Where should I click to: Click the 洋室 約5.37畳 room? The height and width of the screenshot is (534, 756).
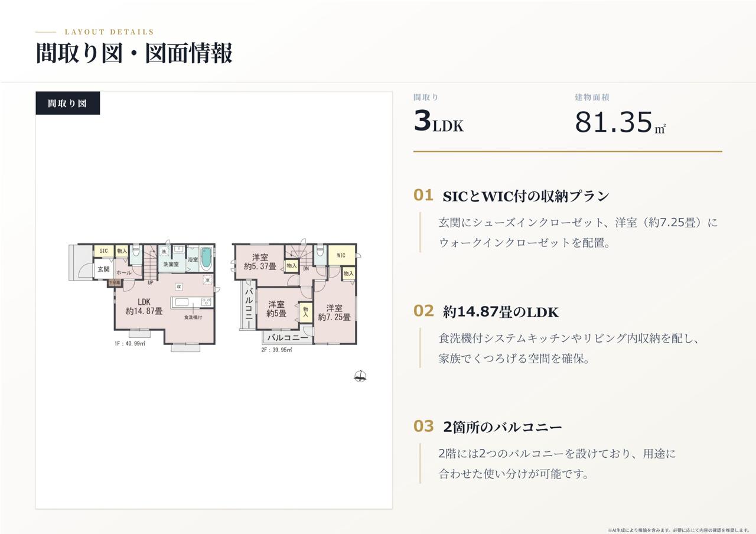point(260,262)
